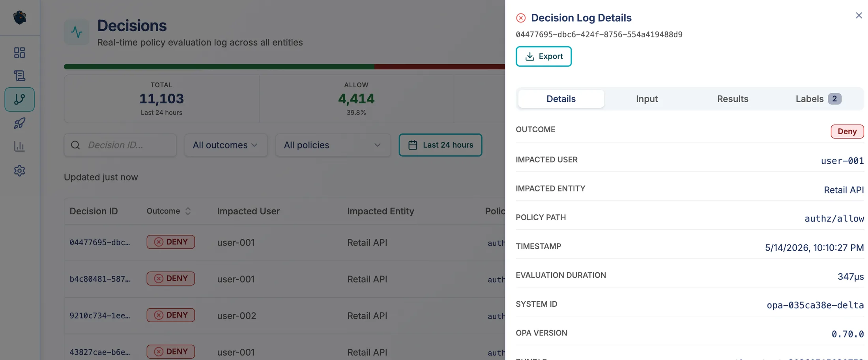This screenshot has height=360, width=868.
Task: Click the user-001 value in details panel
Action: coord(842,161)
